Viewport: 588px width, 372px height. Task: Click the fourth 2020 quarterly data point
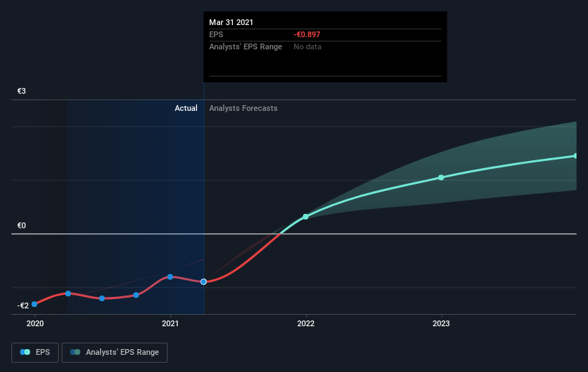click(x=136, y=295)
